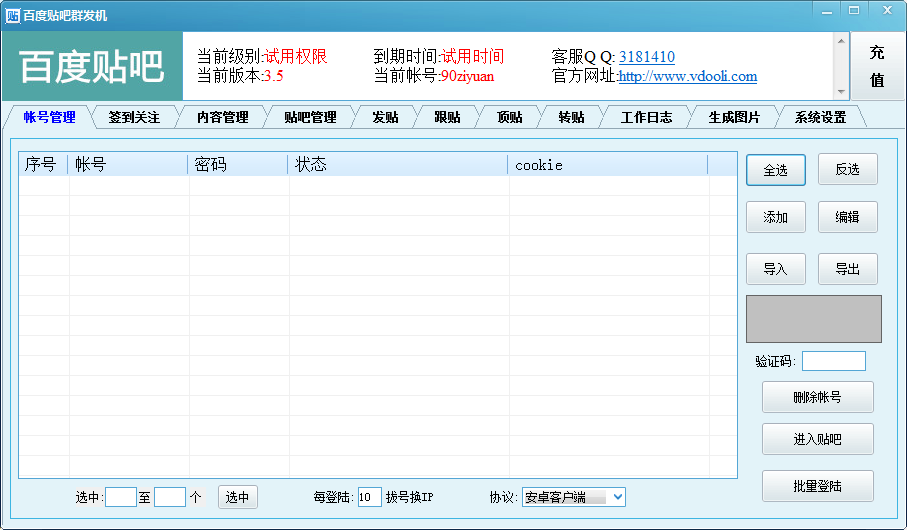Screen dimensions: 907x530
Task: Open the 帐号管理 tab
Action: click(49, 117)
